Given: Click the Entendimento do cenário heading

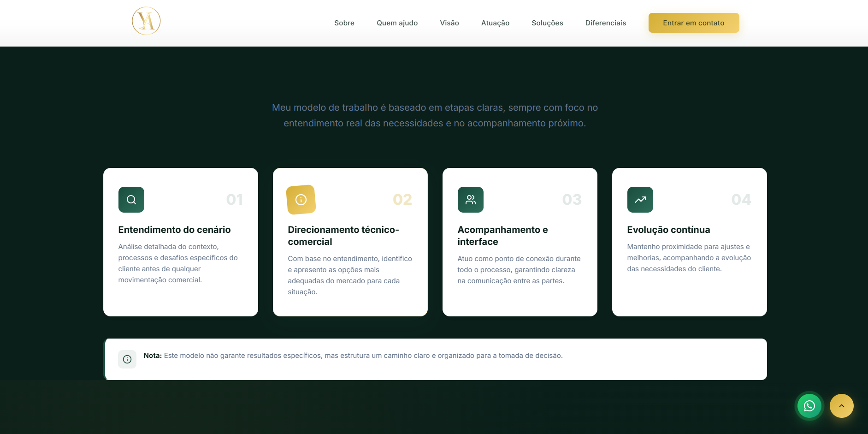Looking at the screenshot, I should [x=174, y=230].
